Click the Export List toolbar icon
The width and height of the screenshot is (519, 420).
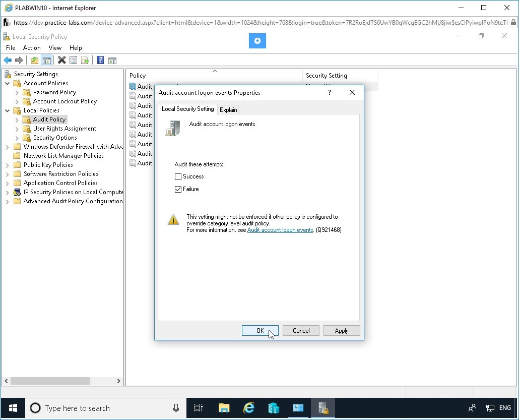coord(85,61)
